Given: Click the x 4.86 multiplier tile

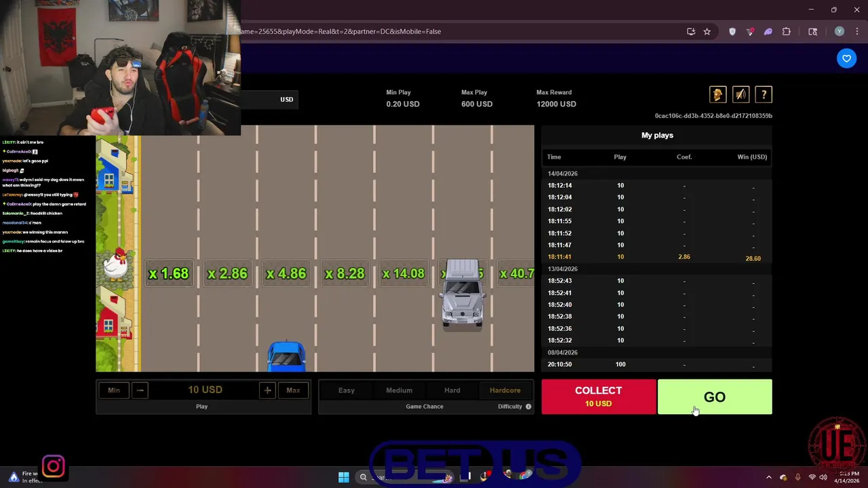Looking at the screenshot, I should [286, 274].
